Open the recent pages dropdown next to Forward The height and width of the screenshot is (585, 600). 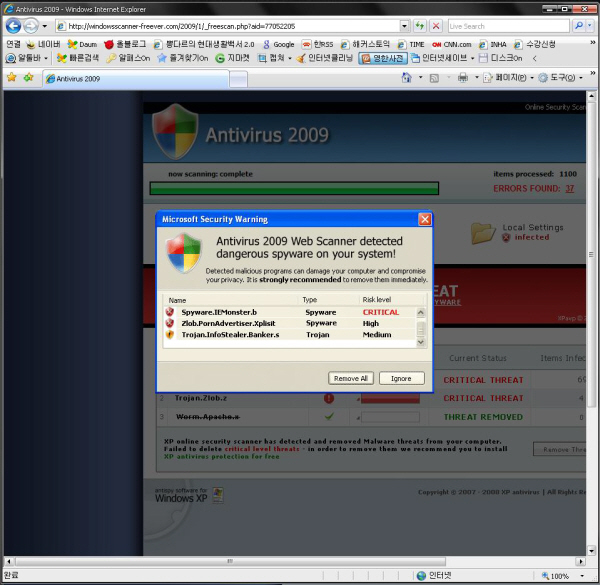coord(45,26)
